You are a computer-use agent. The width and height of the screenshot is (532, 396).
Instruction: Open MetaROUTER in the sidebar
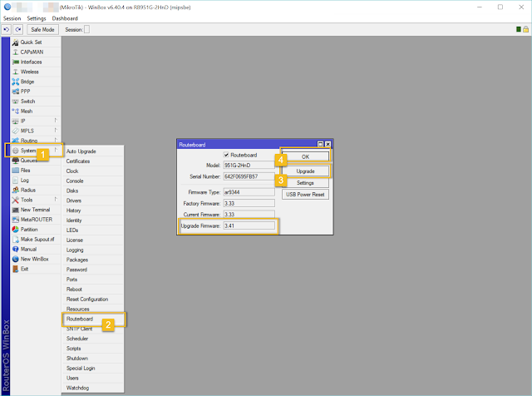pyautogui.click(x=36, y=220)
